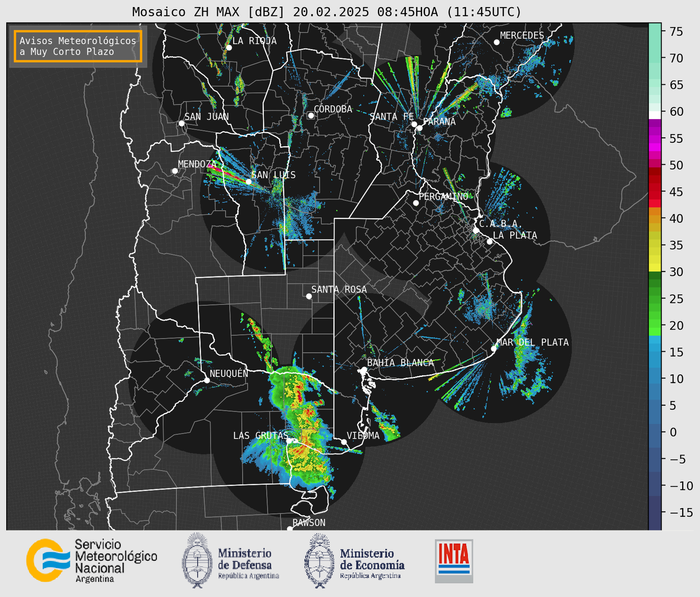700x597 pixels.
Task: Click the CÓRDOBA city label
Action: 333,109
